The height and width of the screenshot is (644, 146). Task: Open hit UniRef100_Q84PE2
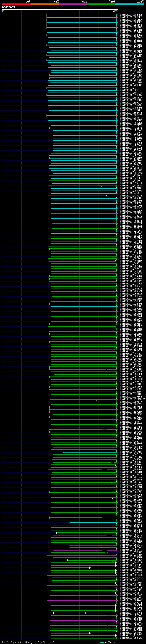[x=131, y=15]
